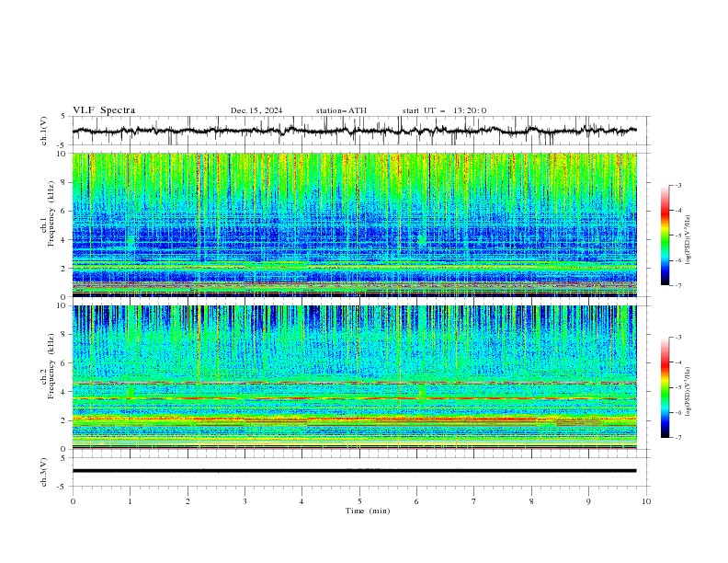Click the time axis tick label '9'
This screenshot has width=728, height=563.
tap(588, 501)
